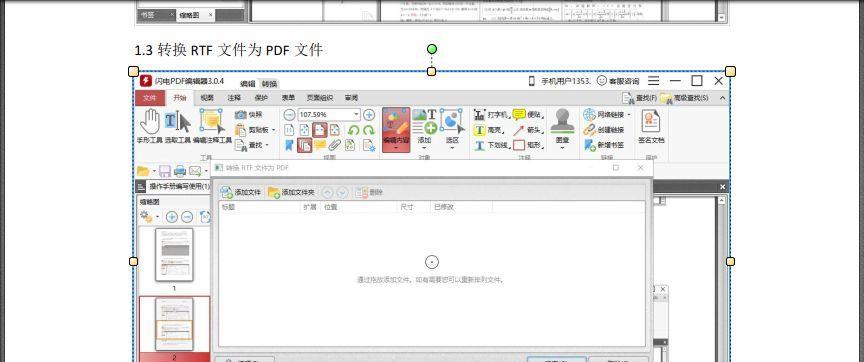Zoom in using the plus circle

[369, 115]
